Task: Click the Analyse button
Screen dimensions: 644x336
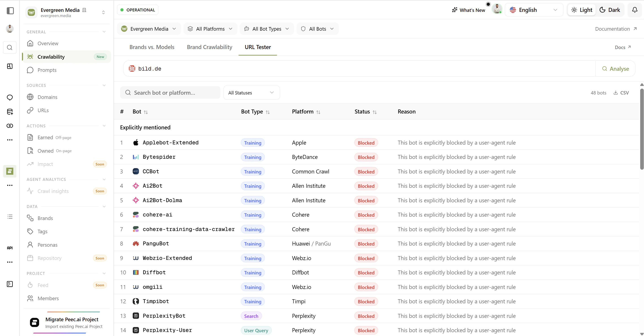Action: tap(615, 68)
